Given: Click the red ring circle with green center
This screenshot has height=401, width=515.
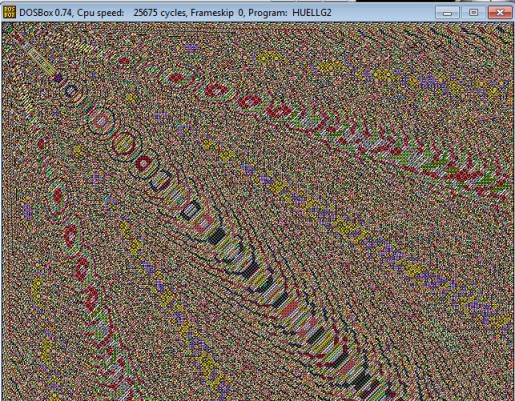Looking at the screenshot, I should click(x=123, y=144).
